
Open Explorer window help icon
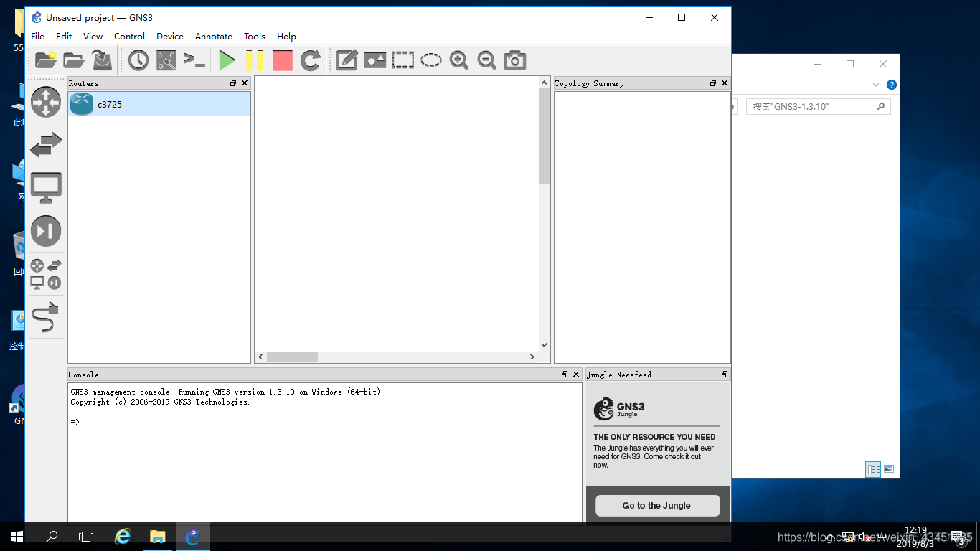click(x=892, y=85)
